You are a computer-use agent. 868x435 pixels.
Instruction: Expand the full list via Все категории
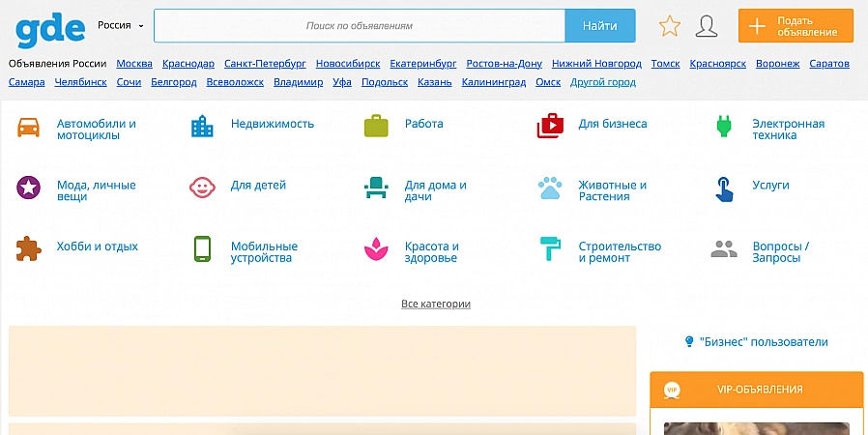pyautogui.click(x=436, y=304)
